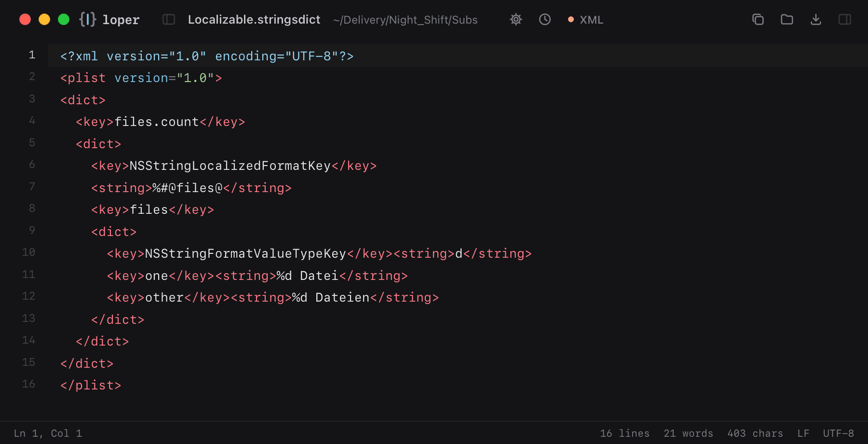Change language mode from XML

tap(585, 20)
